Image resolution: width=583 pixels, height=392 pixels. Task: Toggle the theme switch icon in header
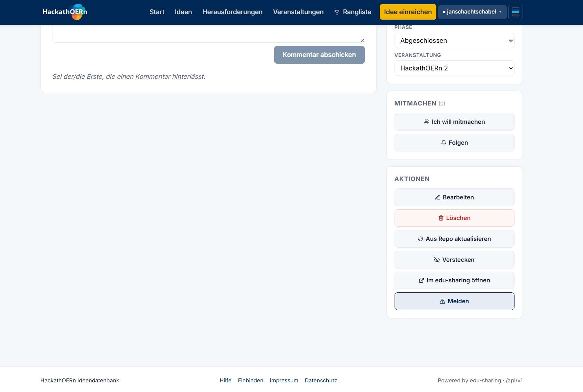coord(515,12)
